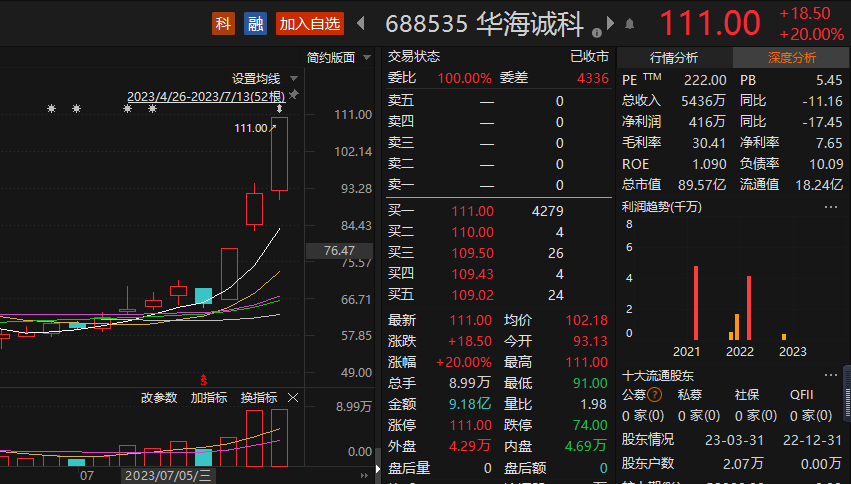Click the 公募 help question icon
The height and width of the screenshot is (484, 851).
655,394
